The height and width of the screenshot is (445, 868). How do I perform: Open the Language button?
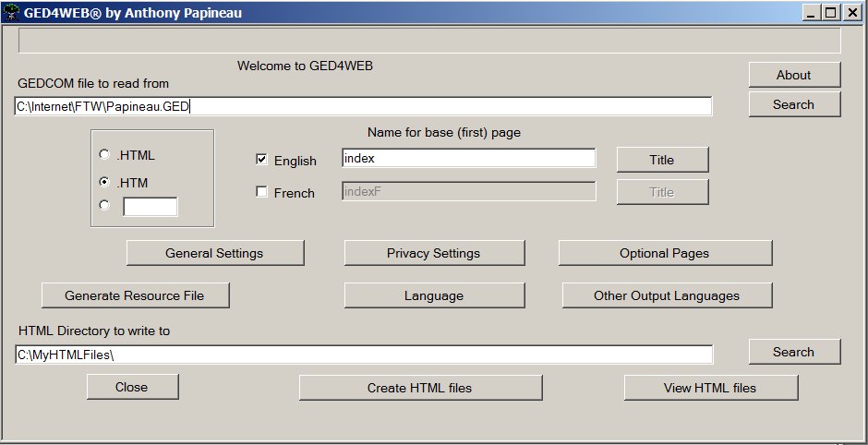[434, 295]
